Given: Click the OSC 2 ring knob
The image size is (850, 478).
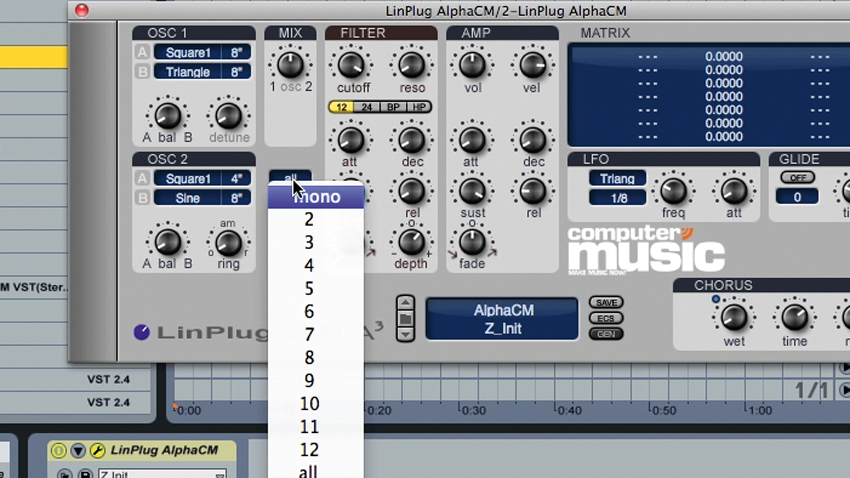Looking at the screenshot, I should click(228, 243).
